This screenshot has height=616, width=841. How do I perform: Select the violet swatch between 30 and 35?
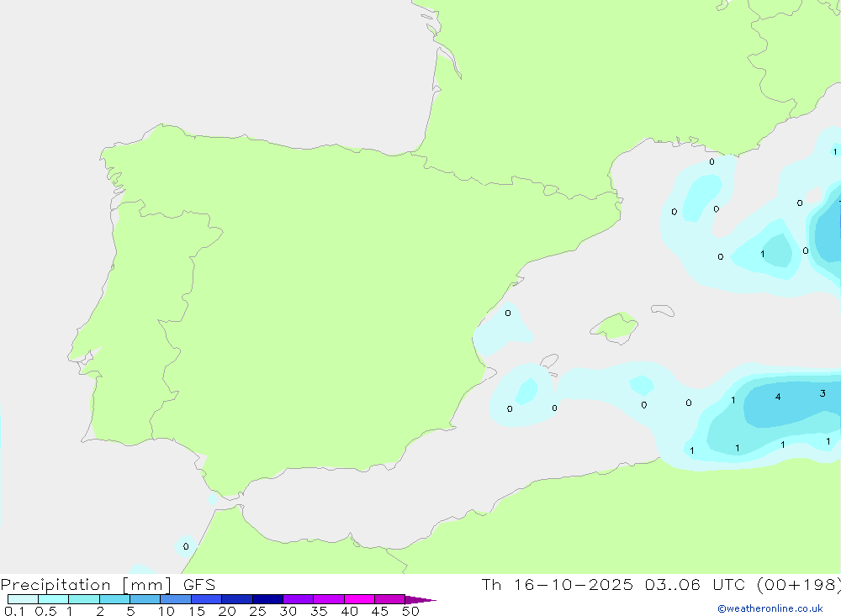click(299, 599)
